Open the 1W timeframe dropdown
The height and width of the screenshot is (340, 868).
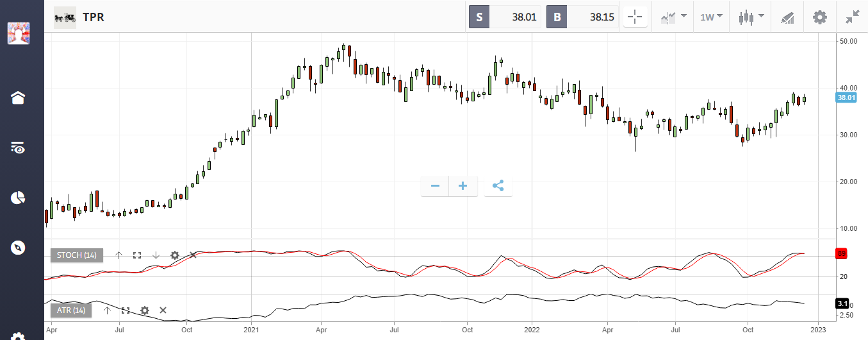pos(712,17)
